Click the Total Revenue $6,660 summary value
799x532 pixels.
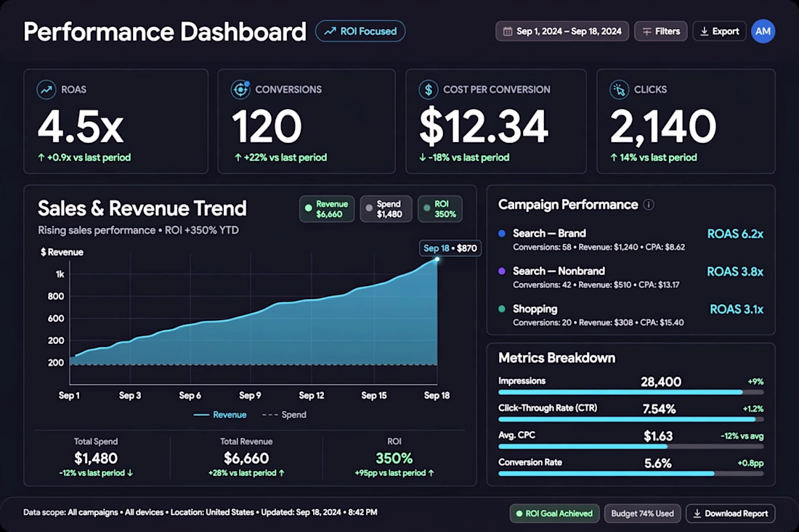click(x=246, y=458)
